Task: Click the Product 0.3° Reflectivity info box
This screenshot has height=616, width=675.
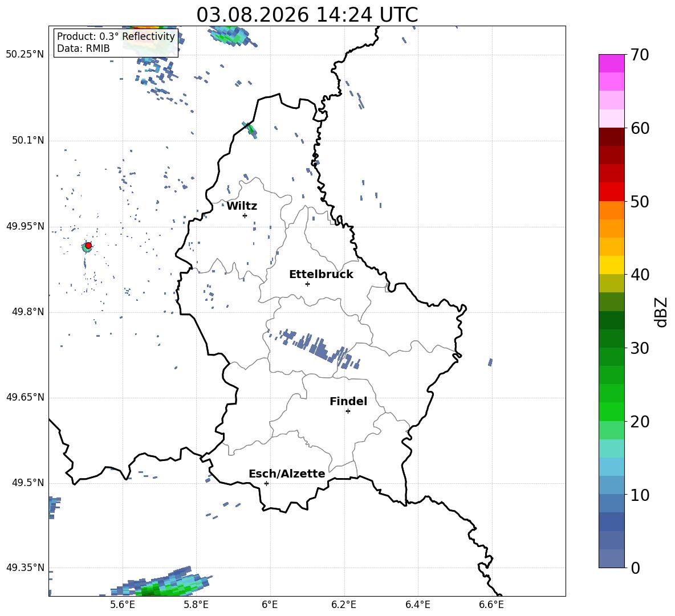Action: tap(116, 42)
